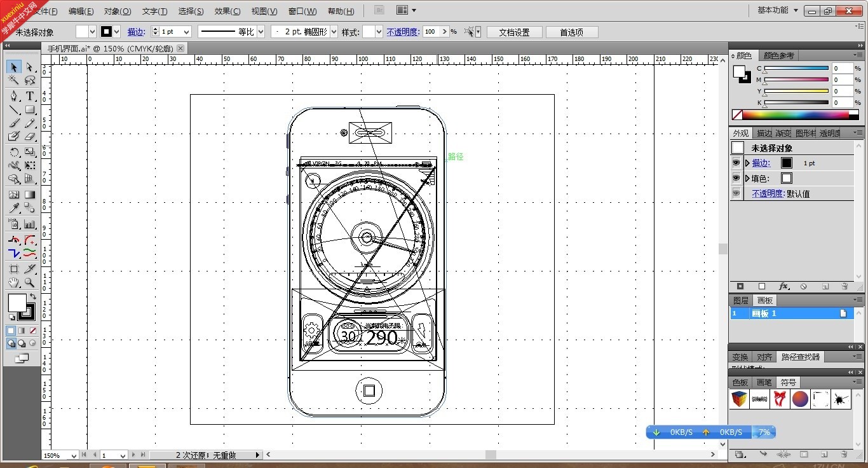Select the Column Graph tool
The height and width of the screenshot is (468, 868).
tap(29, 224)
